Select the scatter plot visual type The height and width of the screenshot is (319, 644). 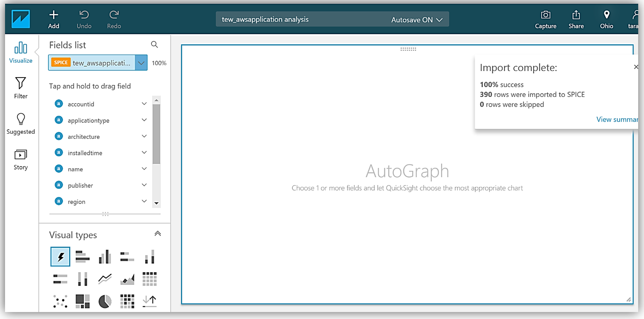60,301
